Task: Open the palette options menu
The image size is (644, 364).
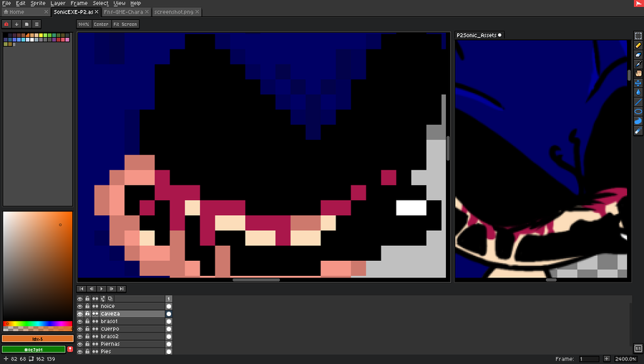Action: pyautogui.click(x=36, y=24)
